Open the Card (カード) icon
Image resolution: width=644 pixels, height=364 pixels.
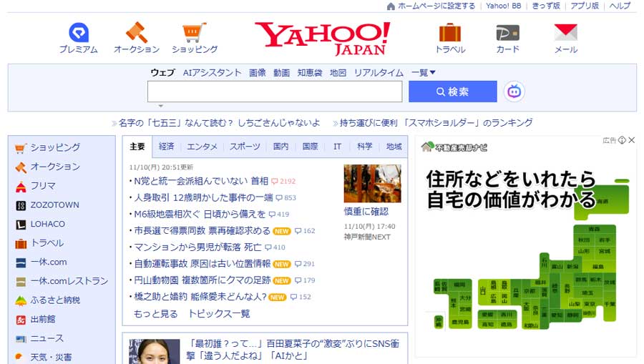coord(507,33)
